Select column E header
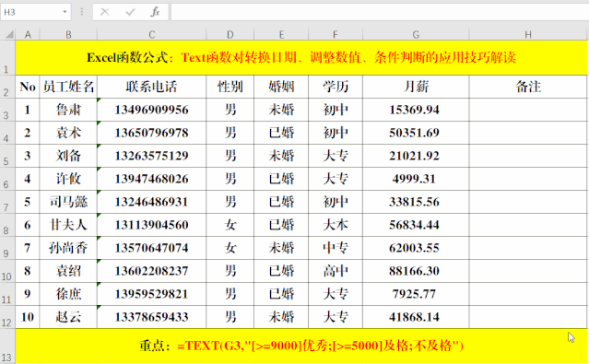 [x=281, y=35]
